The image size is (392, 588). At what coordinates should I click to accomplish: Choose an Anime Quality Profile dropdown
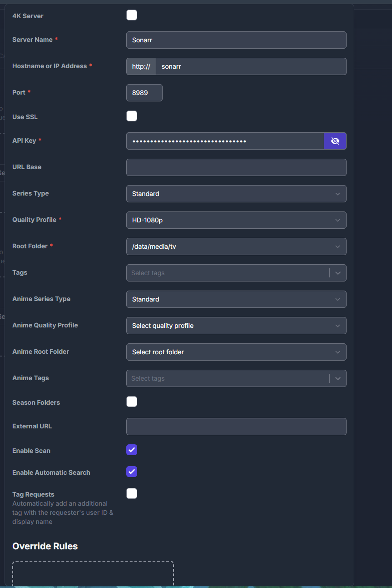click(236, 326)
